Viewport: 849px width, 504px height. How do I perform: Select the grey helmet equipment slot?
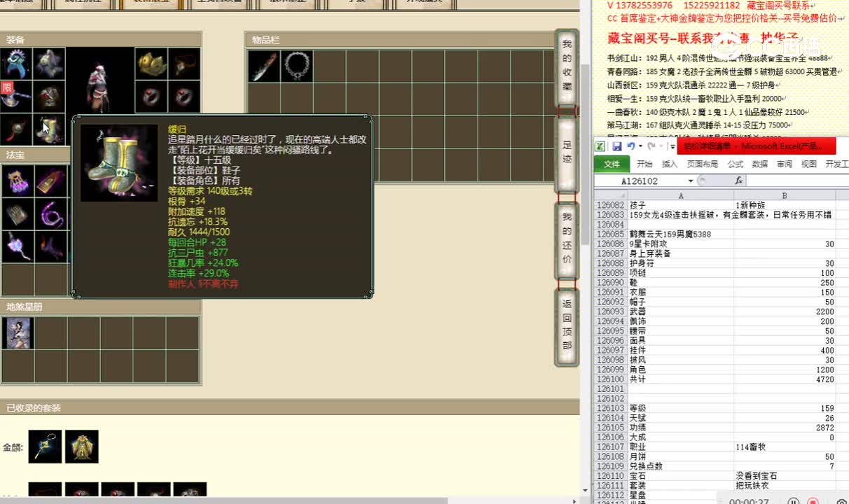(x=49, y=64)
